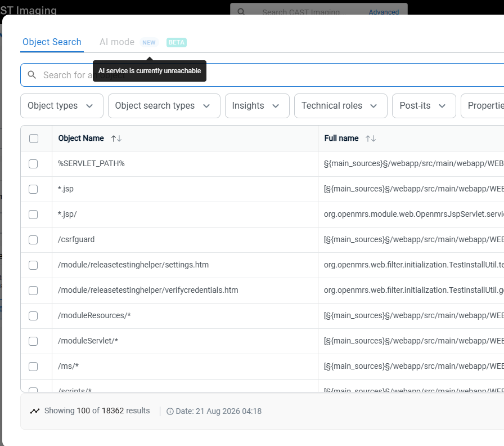Image resolution: width=504 pixels, height=446 pixels.
Task: Select the /moduleResources/* object name
Action: coord(94,316)
